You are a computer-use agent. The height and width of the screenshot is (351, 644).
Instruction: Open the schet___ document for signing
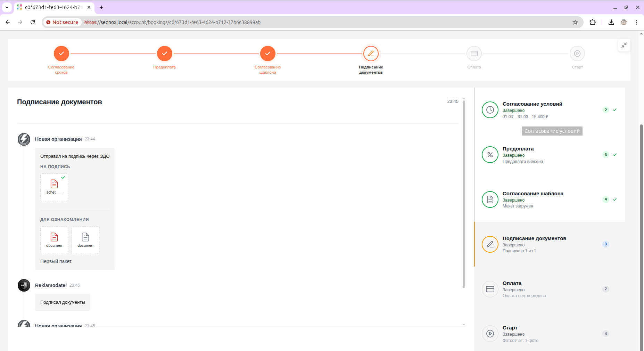54,187
